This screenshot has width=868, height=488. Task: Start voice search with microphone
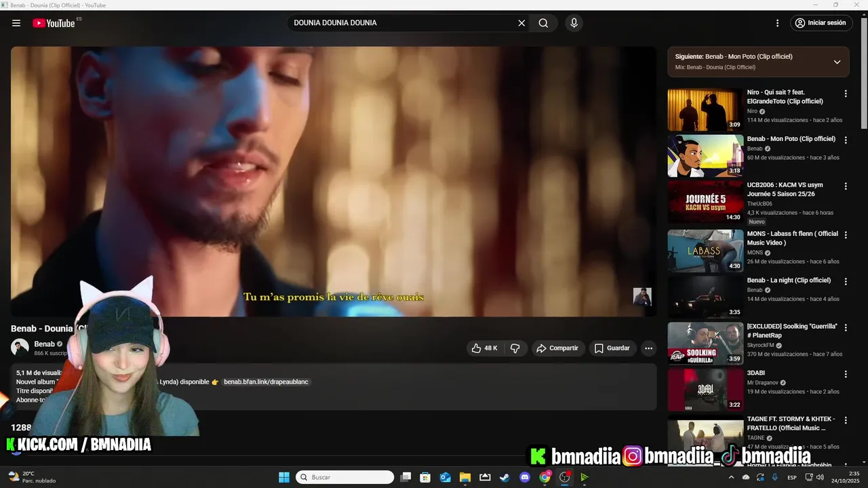[x=574, y=23]
